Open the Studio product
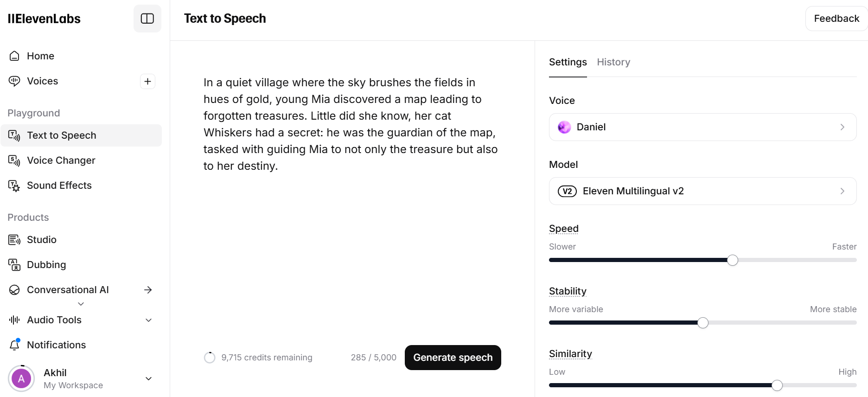 pyautogui.click(x=41, y=239)
